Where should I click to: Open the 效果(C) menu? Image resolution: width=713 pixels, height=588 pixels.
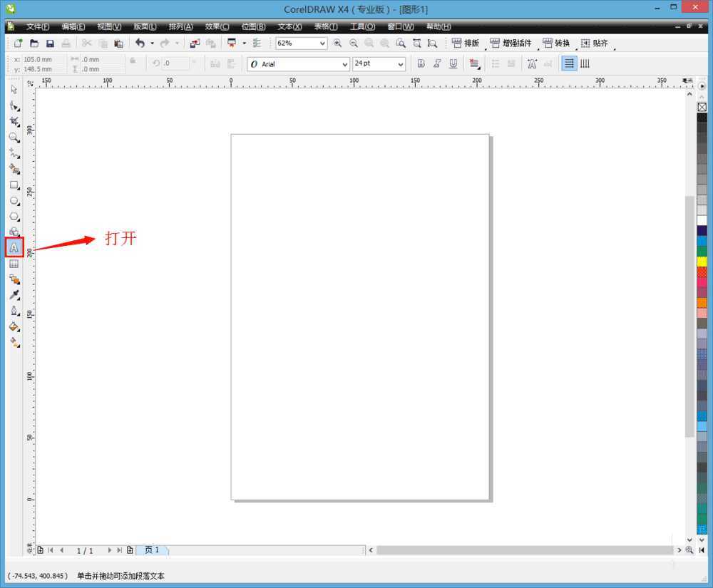click(217, 26)
